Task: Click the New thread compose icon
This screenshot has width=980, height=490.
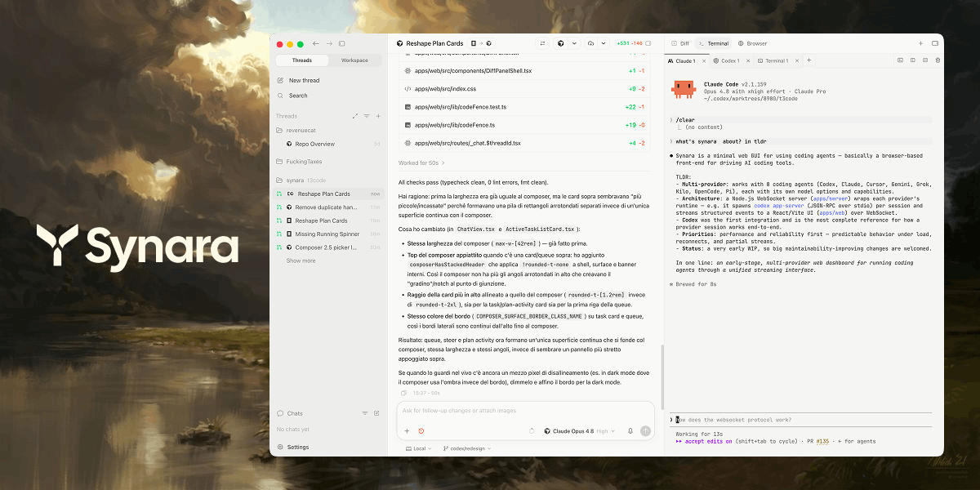Action: coord(280,80)
